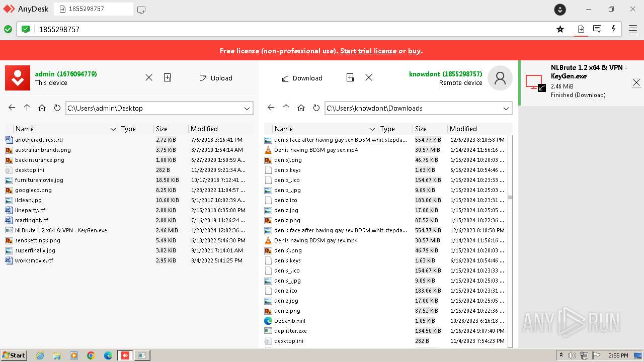The height and width of the screenshot is (362, 644).
Task: Cancel local selection X icon near Upload
Action: click(x=149, y=77)
